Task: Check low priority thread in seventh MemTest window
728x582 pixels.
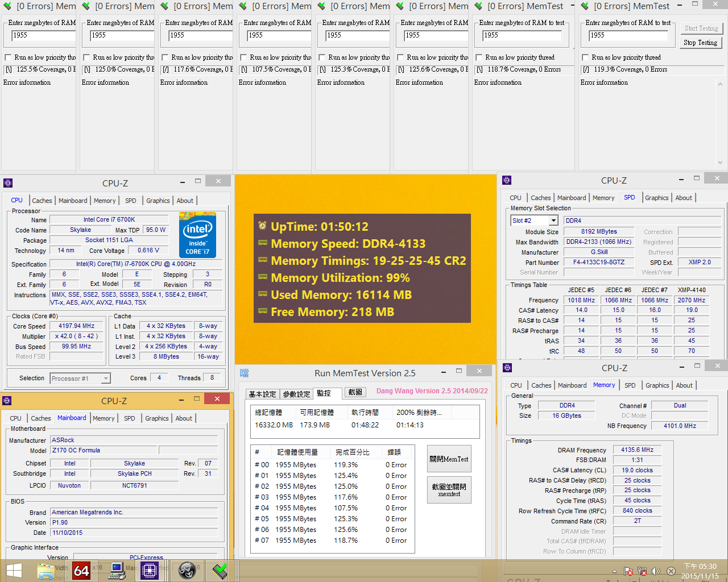Action: click(x=479, y=57)
